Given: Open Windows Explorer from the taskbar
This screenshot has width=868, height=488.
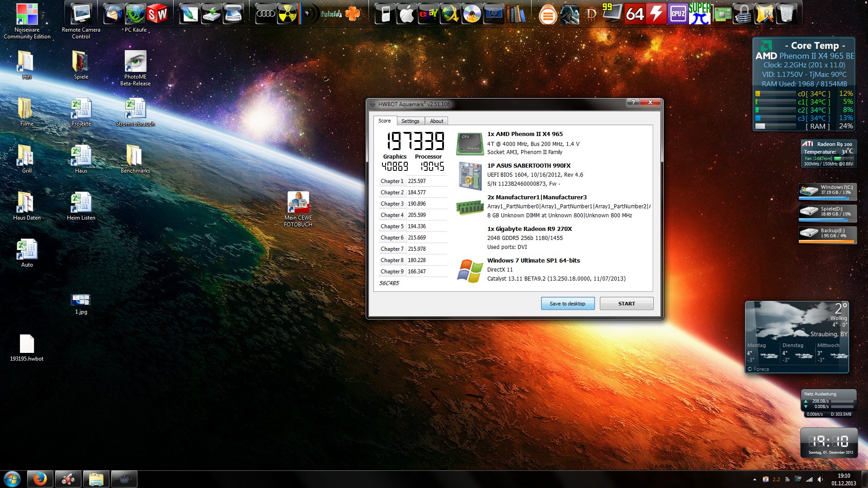Looking at the screenshot, I should 96,479.
